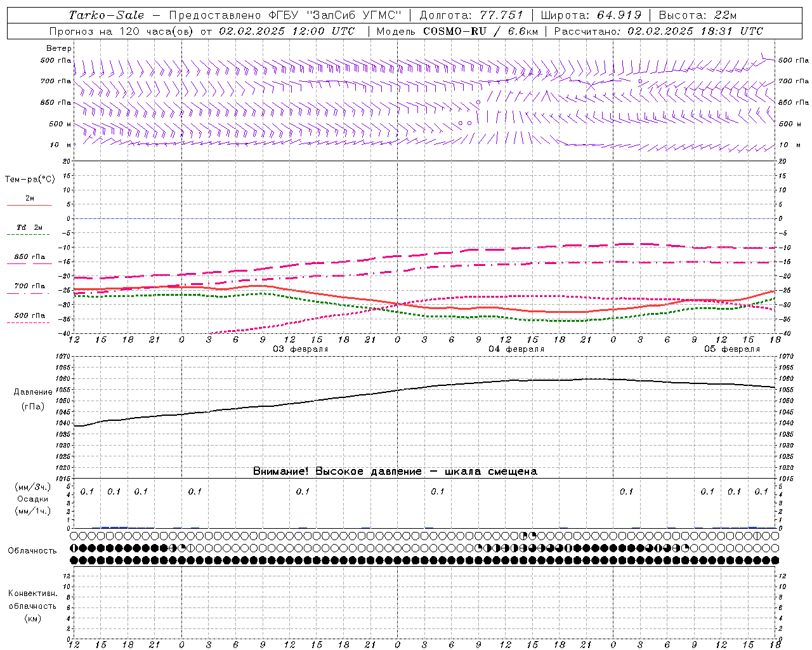
Task: Click the Прогноз на 120 часа(ов) text
Action: tap(121, 31)
